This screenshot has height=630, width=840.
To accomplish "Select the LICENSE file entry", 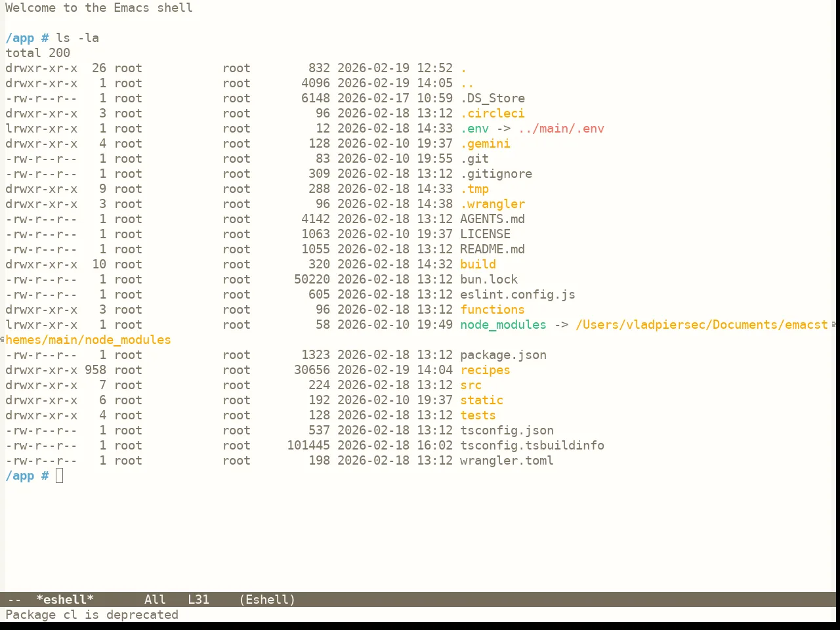I will (486, 234).
